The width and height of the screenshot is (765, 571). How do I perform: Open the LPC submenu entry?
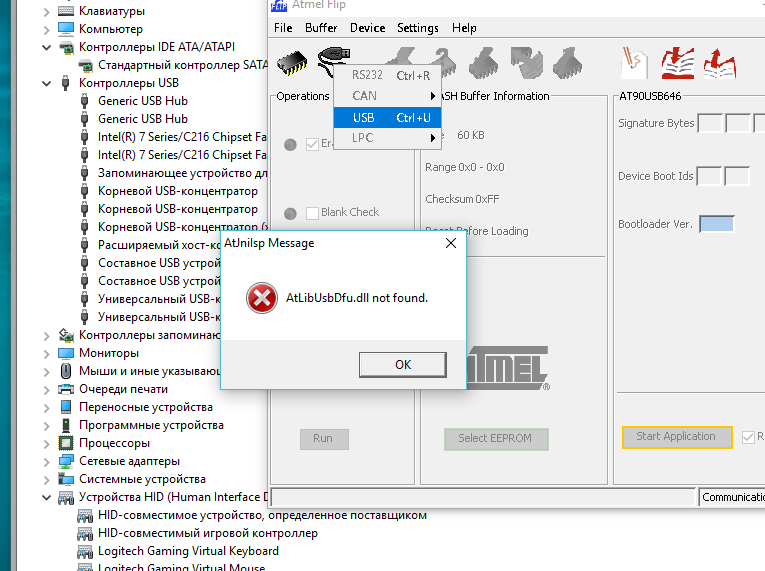point(387,138)
